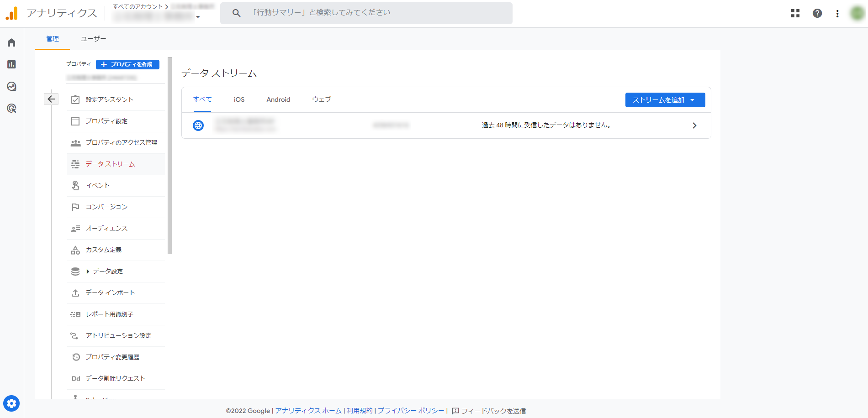Open the Help question mark icon
868x418 pixels.
point(817,13)
